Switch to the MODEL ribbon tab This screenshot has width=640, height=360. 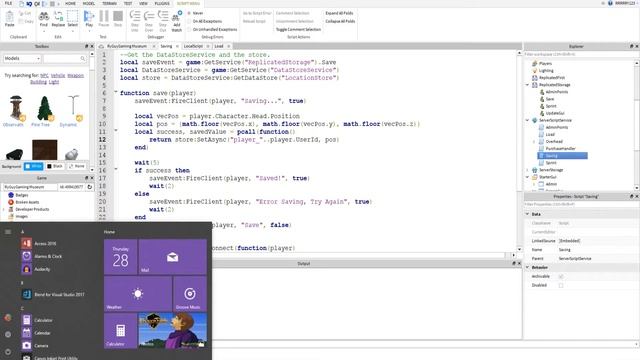click(89, 3)
